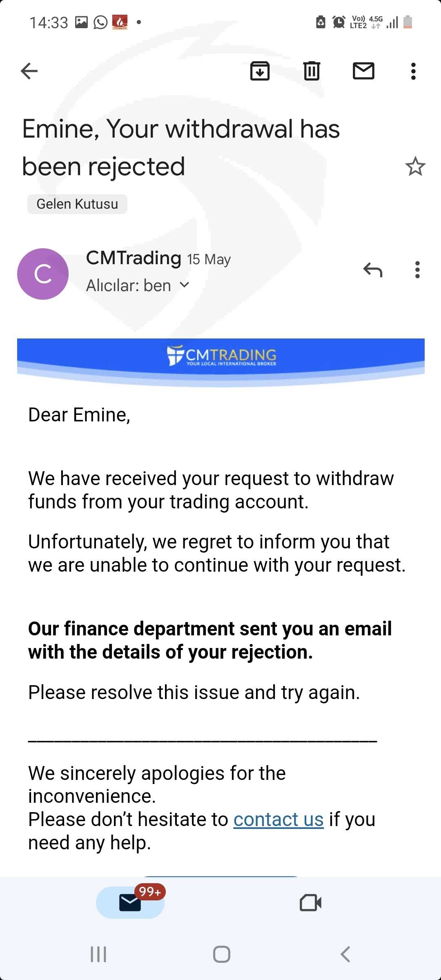Open message options menu beside reply
Viewport: 441px width, 980px height.
(x=417, y=270)
